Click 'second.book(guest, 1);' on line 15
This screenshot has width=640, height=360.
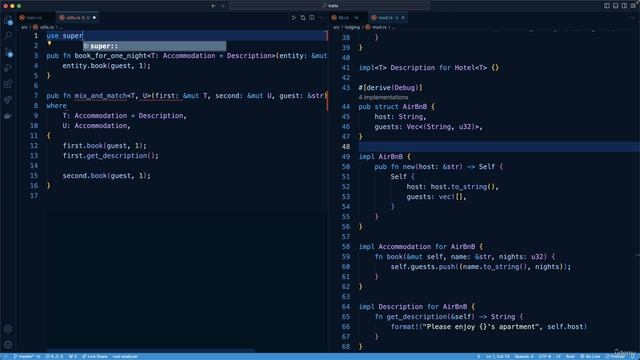click(x=107, y=176)
